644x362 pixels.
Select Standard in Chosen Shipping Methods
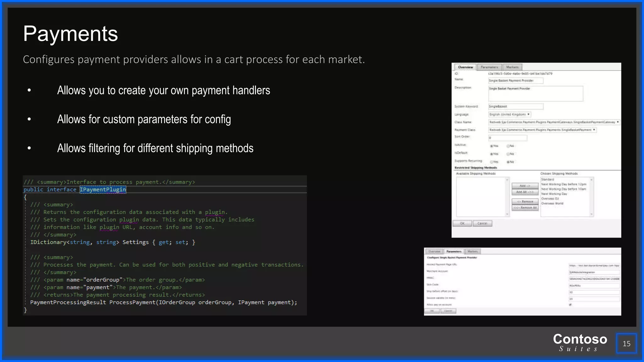pyautogui.click(x=548, y=179)
